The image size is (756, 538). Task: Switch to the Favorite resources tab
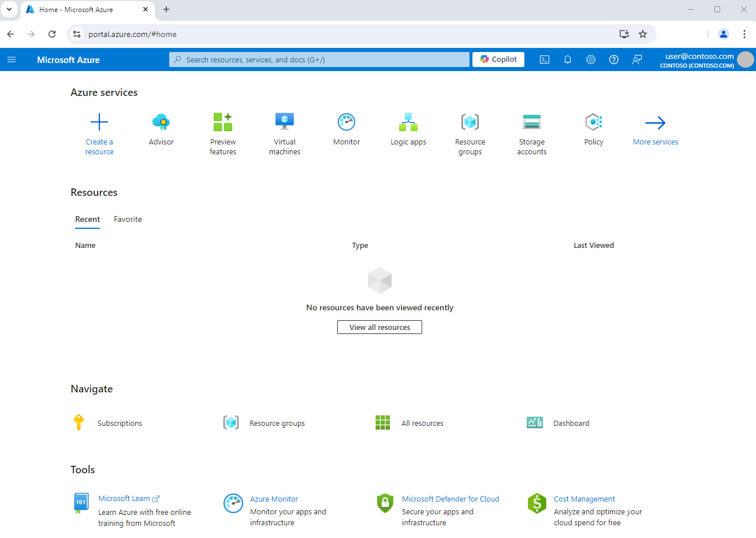coord(128,219)
